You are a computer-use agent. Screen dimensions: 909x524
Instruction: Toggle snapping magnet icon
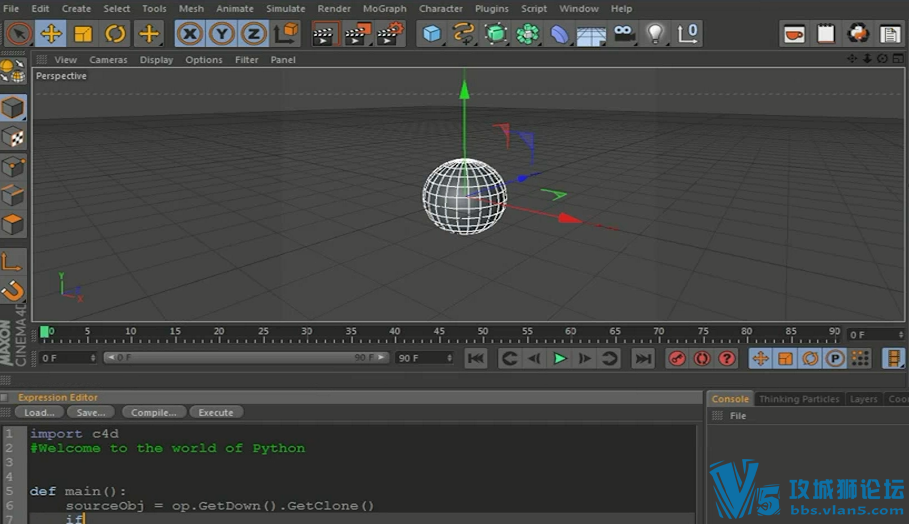click(13, 291)
